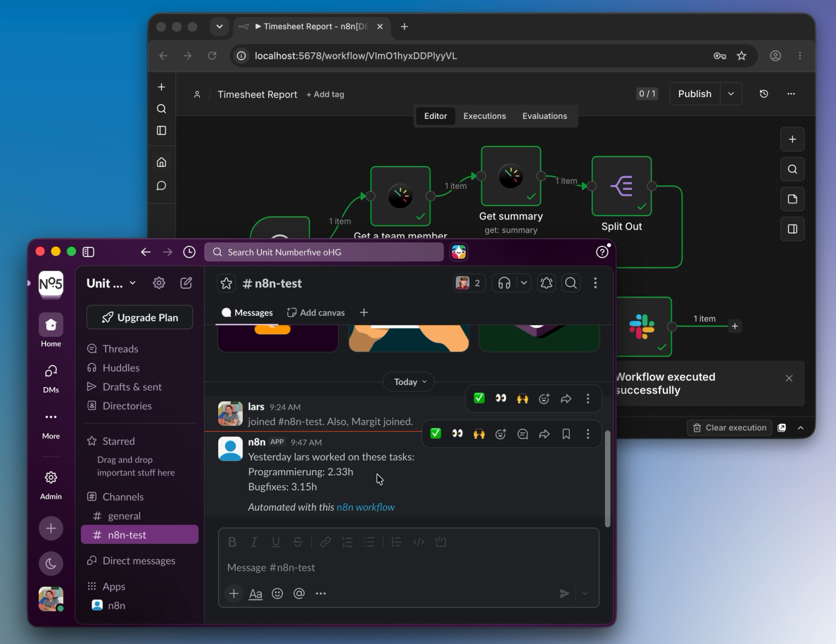React with raised hands on n8n message
The image size is (836, 644).
click(479, 434)
